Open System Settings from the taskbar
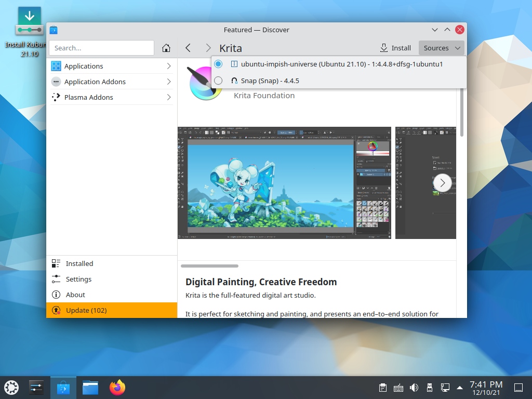Image resolution: width=532 pixels, height=399 pixels. (36, 388)
